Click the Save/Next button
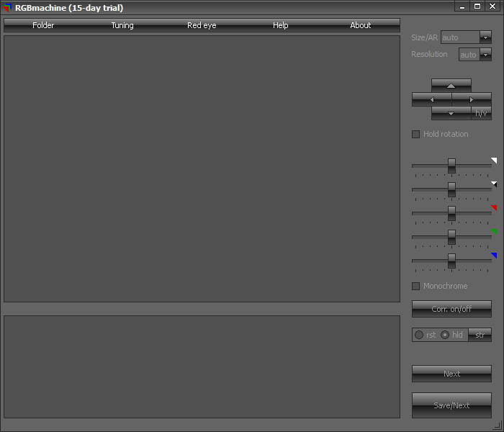This screenshot has height=432, width=504. (451, 405)
